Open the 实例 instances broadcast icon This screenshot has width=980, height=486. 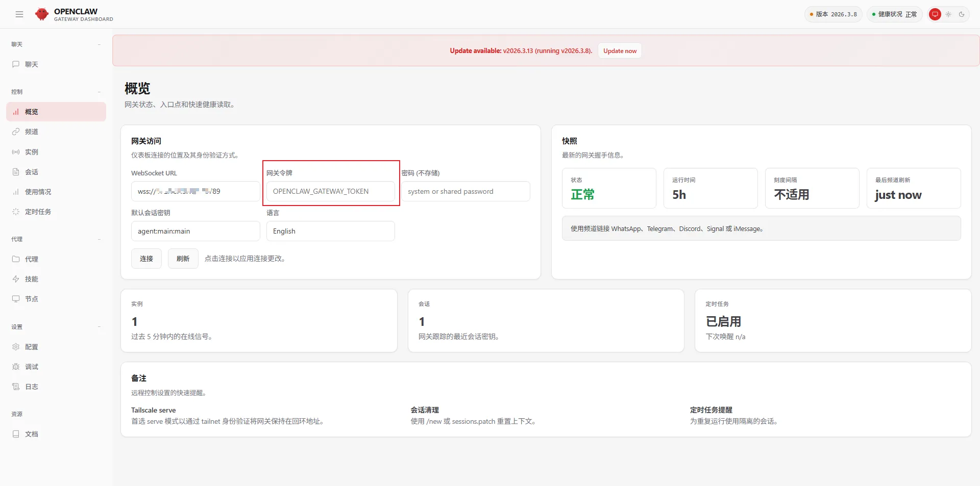(x=16, y=152)
